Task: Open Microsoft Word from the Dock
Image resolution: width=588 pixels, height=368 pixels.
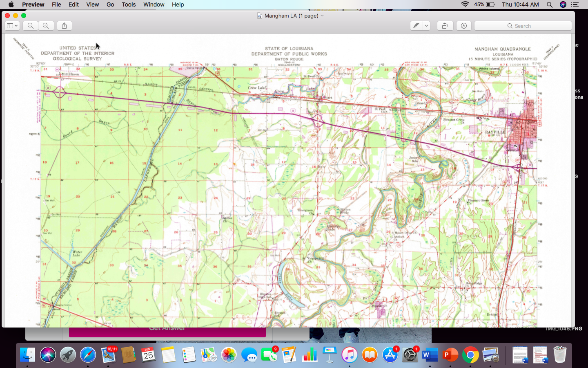Action: (x=430, y=355)
